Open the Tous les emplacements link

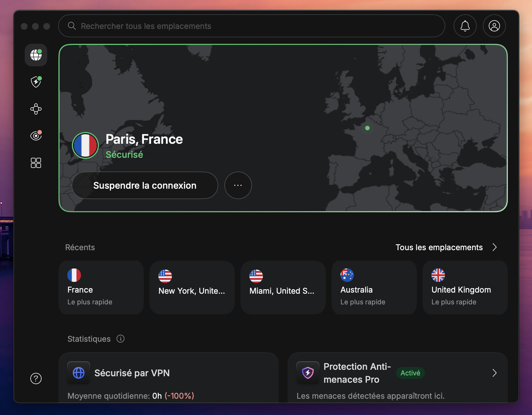tap(439, 247)
